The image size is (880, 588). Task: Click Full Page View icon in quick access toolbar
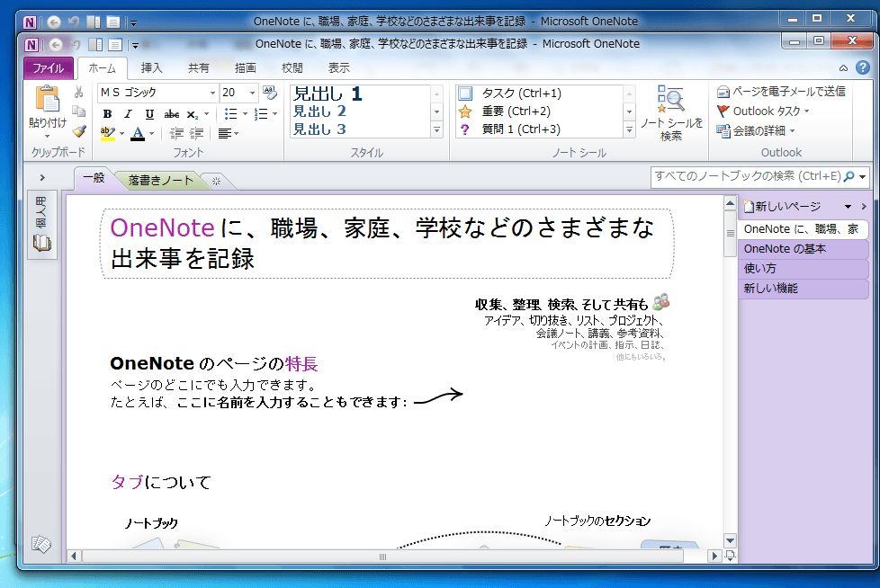pos(115,44)
